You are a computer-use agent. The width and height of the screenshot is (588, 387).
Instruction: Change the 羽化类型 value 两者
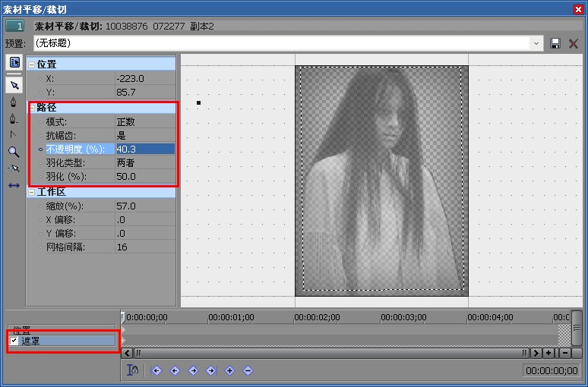coord(145,162)
